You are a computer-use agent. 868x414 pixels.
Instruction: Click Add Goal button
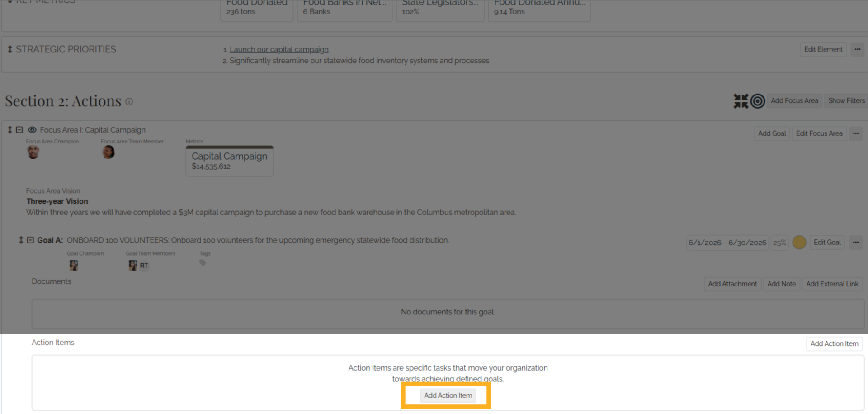[772, 133]
